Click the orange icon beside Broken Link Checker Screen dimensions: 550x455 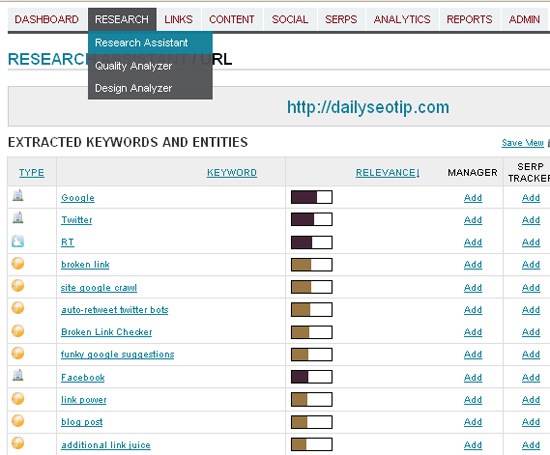(x=18, y=330)
